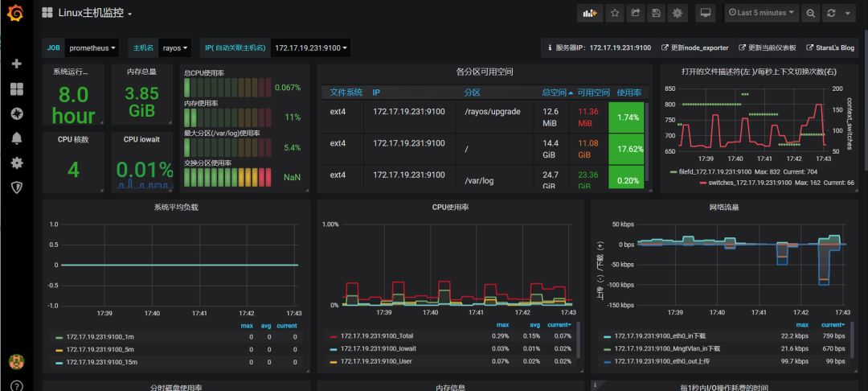Open the 系统平均负载 panel title menu
This screenshot has width=868, height=391.
(176, 208)
